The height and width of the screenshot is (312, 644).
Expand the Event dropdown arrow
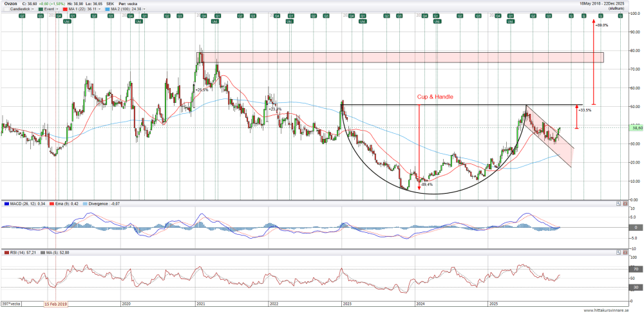pos(57,8)
